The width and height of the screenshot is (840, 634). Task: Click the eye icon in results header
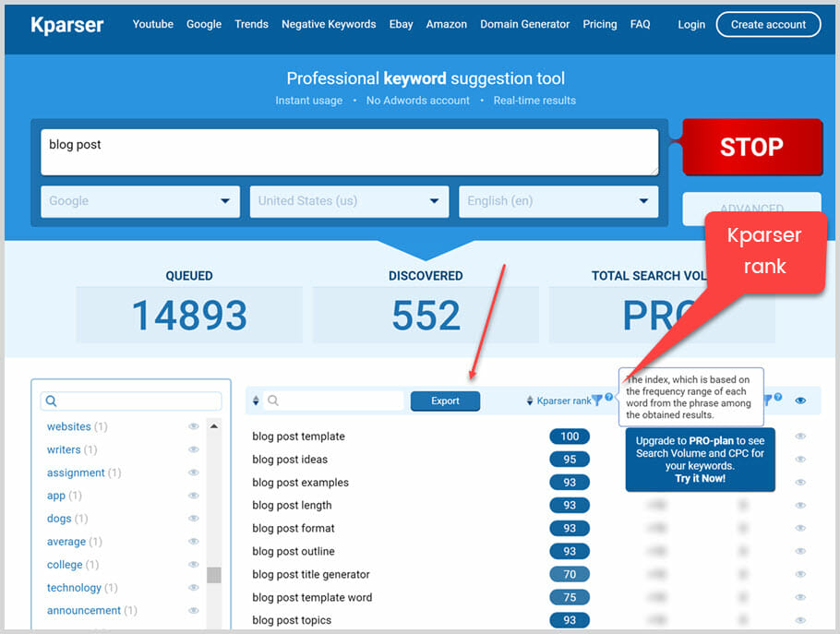[x=800, y=401]
